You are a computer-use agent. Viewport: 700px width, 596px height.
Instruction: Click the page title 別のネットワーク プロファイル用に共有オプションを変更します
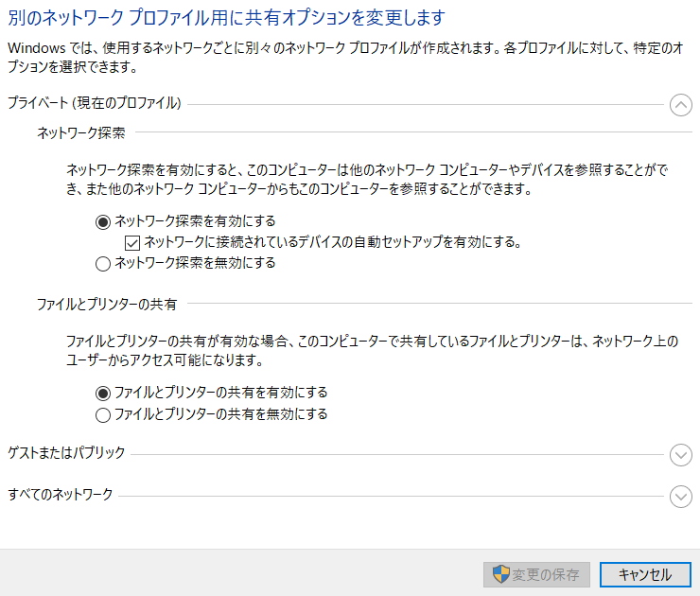(x=227, y=18)
